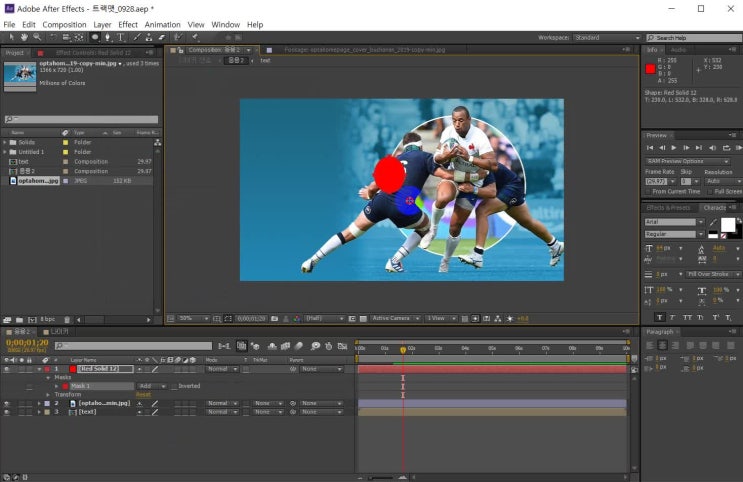743x482 pixels.
Task: Toggle transparency grid in viewer
Action: (363, 318)
